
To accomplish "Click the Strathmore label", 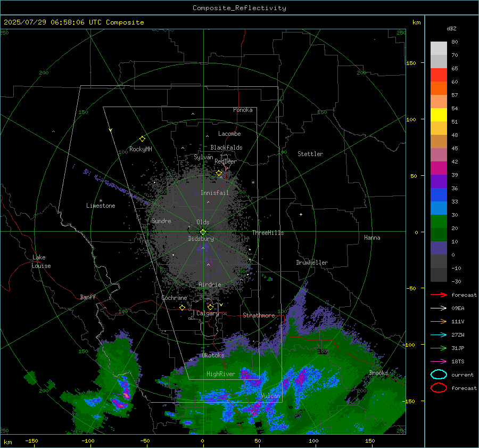I will pyautogui.click(x=259, y=315).
